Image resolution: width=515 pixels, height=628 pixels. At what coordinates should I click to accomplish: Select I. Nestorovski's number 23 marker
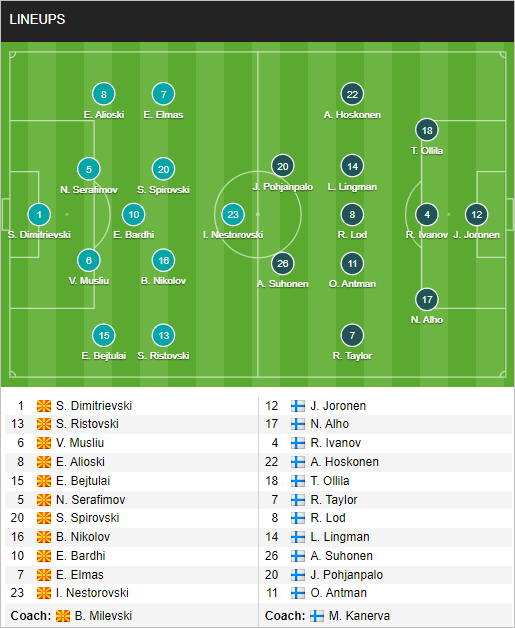coord(233,215)
